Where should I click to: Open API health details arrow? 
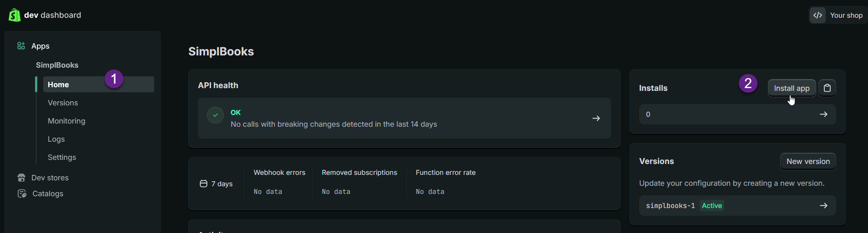pos(596,118)
